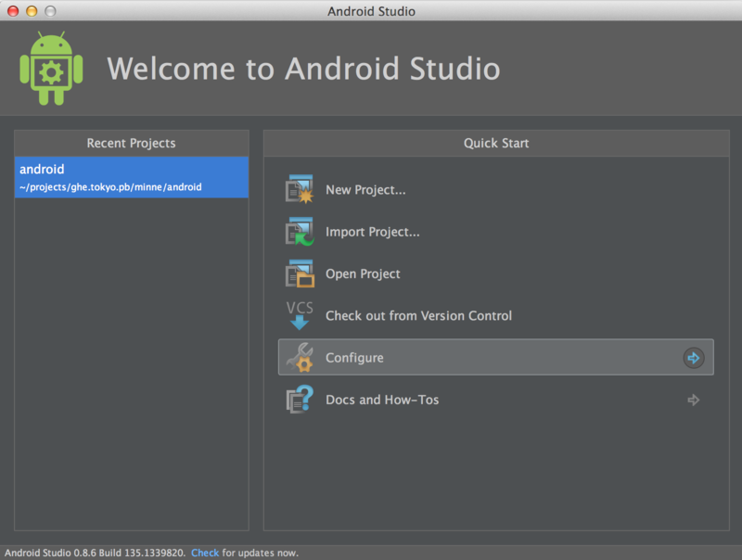Image resolution: width=742 pixels, height=560 pixels.
Task: Click the Quick Start header
Action: pos(496,143)
